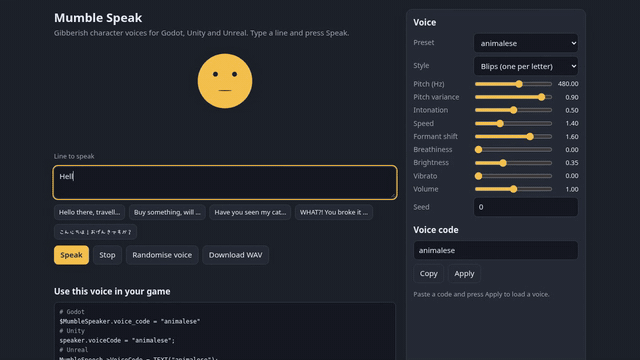Adjust the Intonation slider
The width and height of the screenshot is (640, 360).
(x=513, y=110)
